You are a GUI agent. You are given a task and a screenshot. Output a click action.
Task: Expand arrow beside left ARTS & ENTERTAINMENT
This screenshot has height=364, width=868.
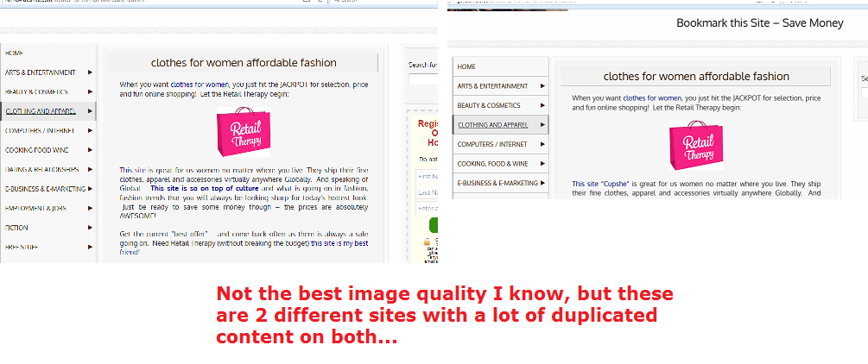[x=90, y=72]
